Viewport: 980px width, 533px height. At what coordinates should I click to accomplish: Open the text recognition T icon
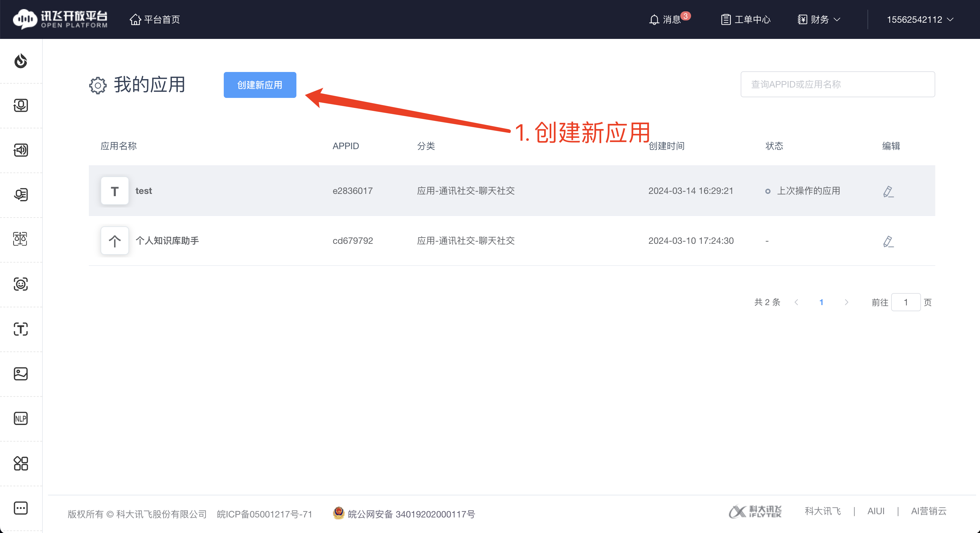click(21, 329)
